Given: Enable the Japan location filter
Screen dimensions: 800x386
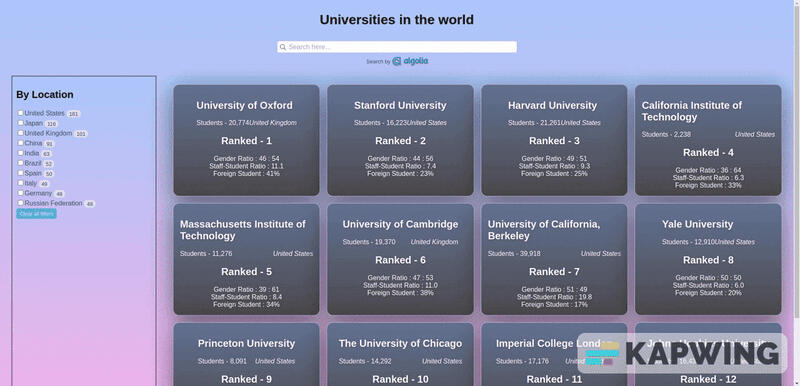Looking at the screenshot, I should coord(20,123).
